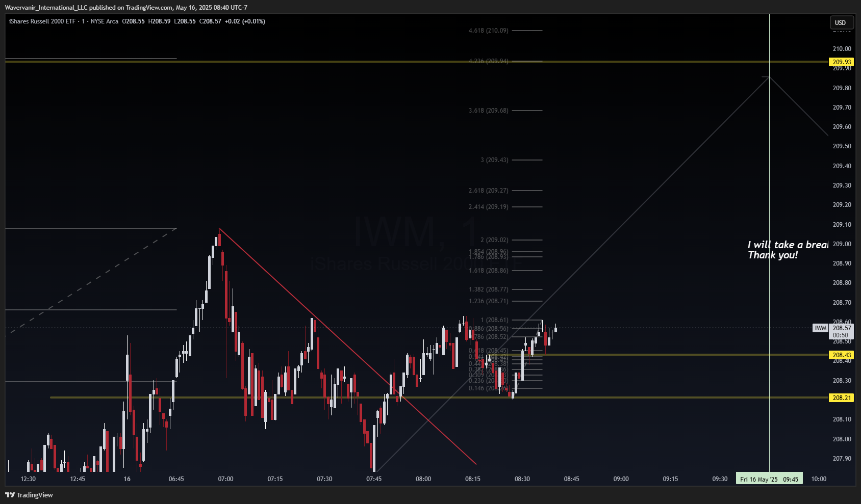The image size is (861, 504).
Task: Click 209.30 on the price axis
Action: pyautogui.click(x=842, y=185)
